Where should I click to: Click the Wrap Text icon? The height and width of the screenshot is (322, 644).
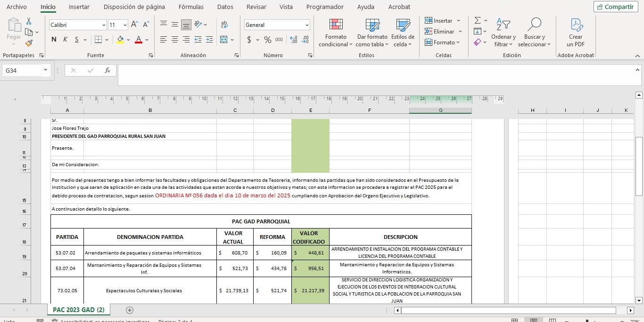click(224, 25)
